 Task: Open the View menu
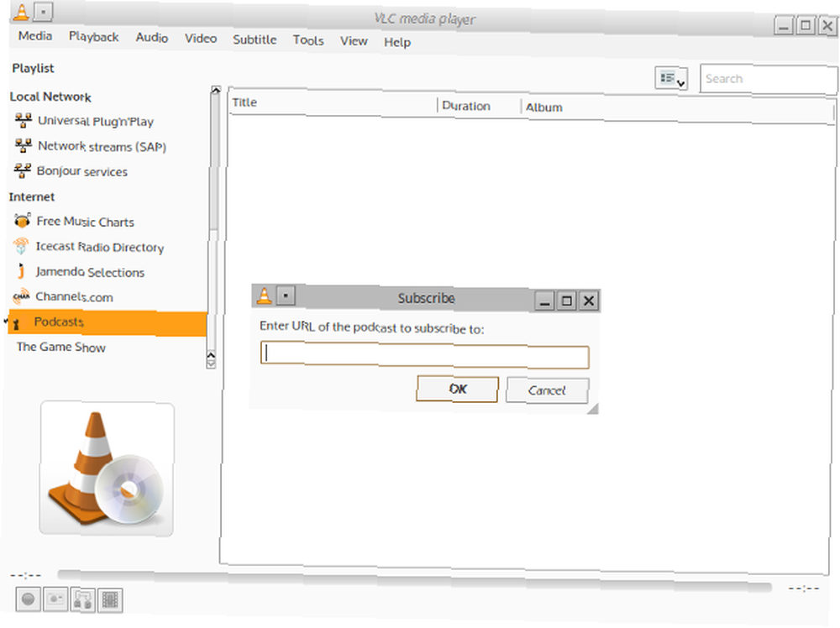point(354,41)
